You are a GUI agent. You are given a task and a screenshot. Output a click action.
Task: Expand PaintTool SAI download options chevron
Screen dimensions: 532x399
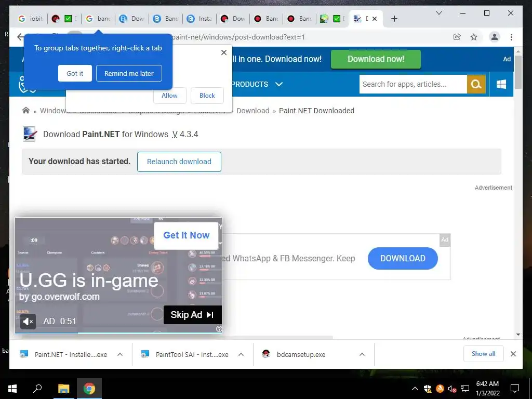point(241,354)
